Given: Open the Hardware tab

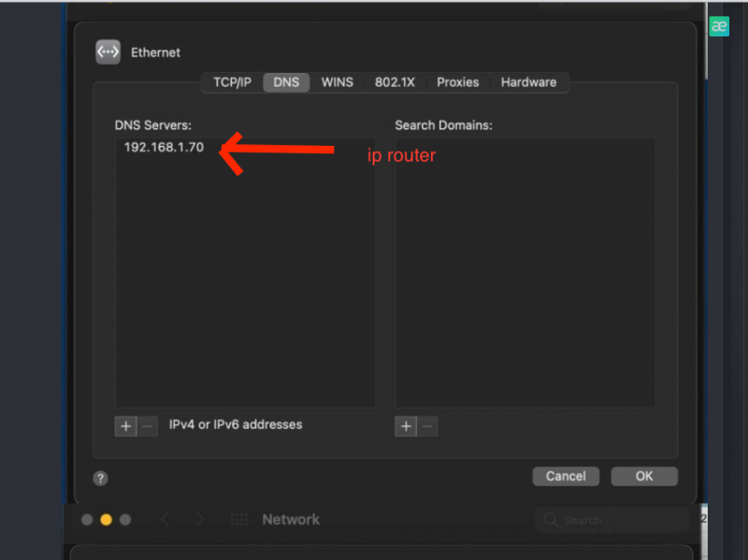Looking at the screenshot, I should (x=528, y=82).
